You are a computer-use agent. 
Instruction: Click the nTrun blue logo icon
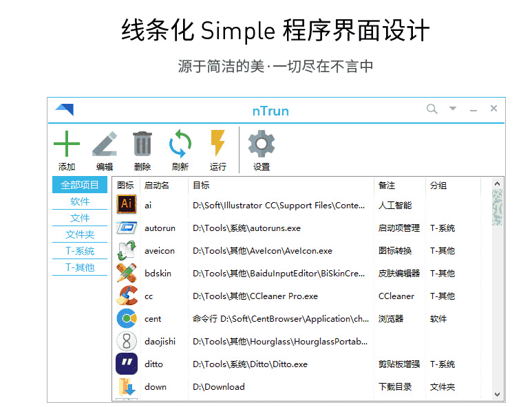[x=65, y=109]
